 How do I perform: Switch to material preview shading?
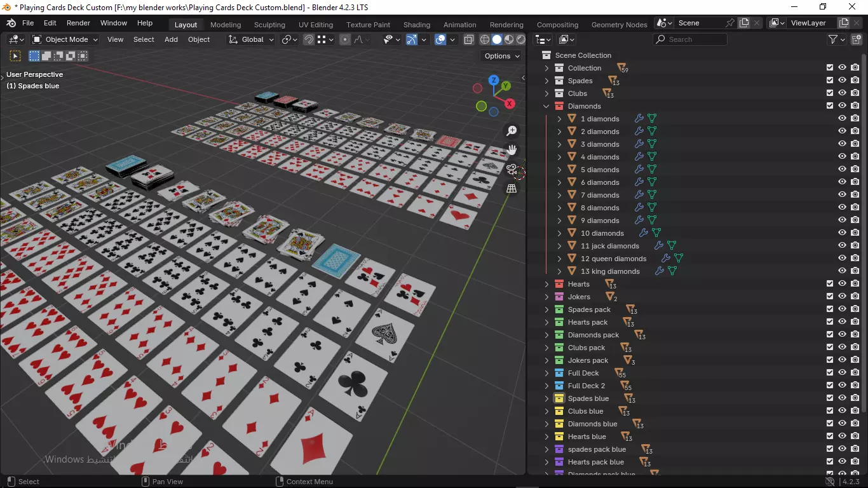click(x=509, y=39)
